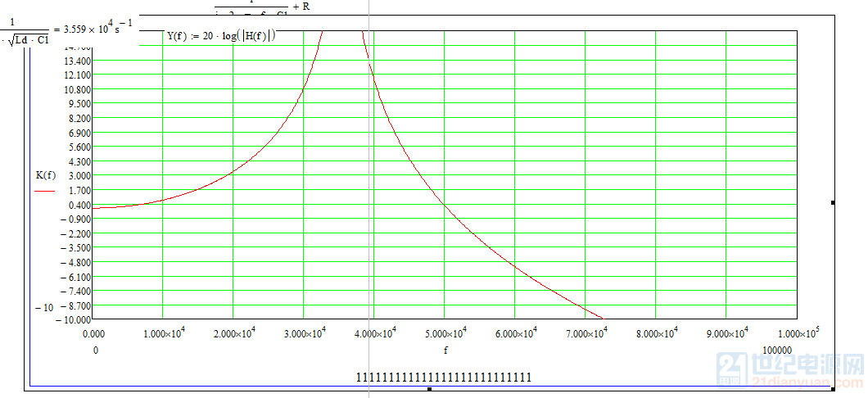868x398 pixels.
Task: Click the right-edge plot resize handle
Action: [833, 201]
